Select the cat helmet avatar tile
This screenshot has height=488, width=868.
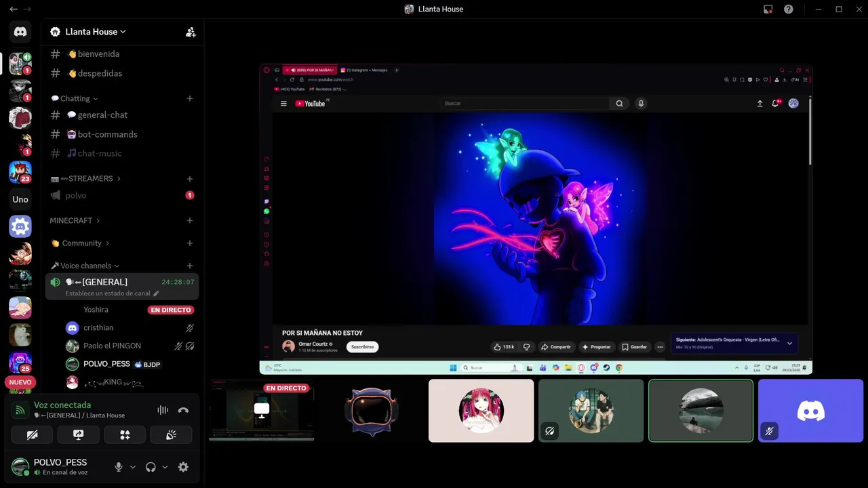click(372, 411)
